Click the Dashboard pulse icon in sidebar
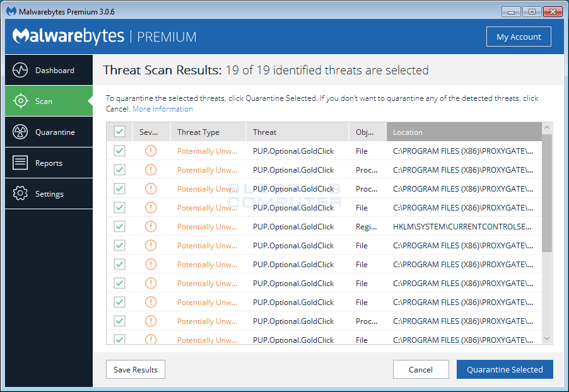 click(x=20, y=70)
